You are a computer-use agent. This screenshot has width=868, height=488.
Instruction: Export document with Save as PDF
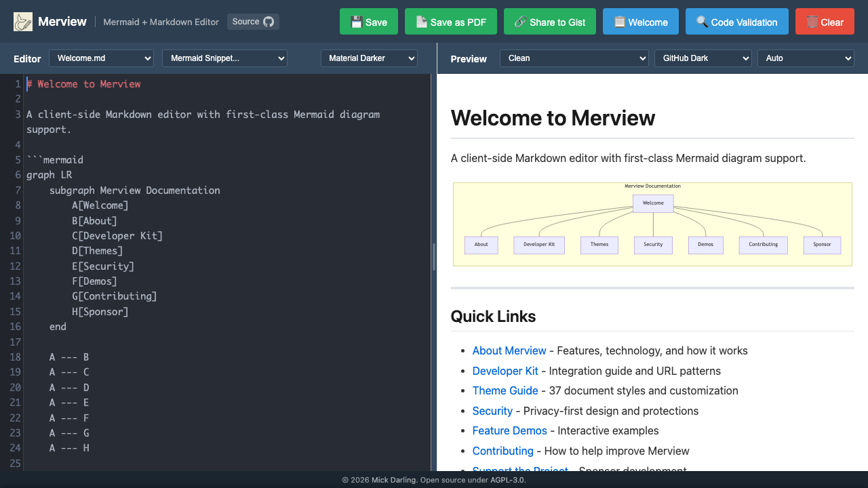[451, 22]
